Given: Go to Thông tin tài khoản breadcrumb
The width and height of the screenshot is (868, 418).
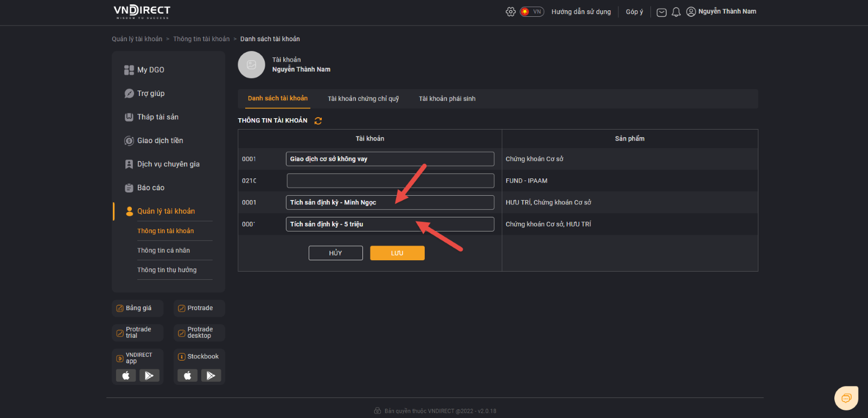Looking at the screenshot, I should point(201,39).
